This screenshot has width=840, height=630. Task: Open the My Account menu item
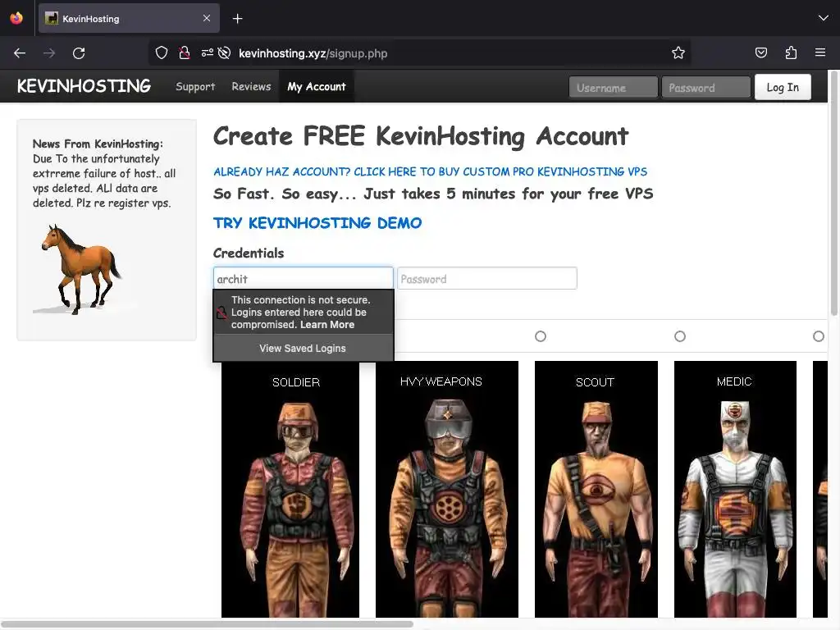pos(317,86)
